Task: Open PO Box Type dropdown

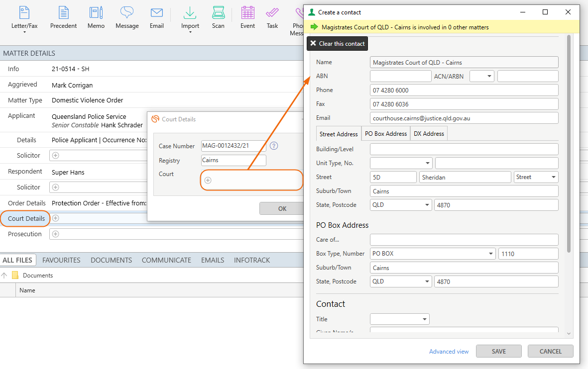Action: coord(433,254)
